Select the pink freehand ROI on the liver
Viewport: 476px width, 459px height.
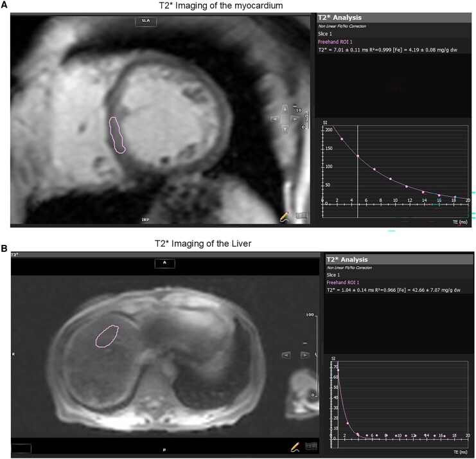107,336
